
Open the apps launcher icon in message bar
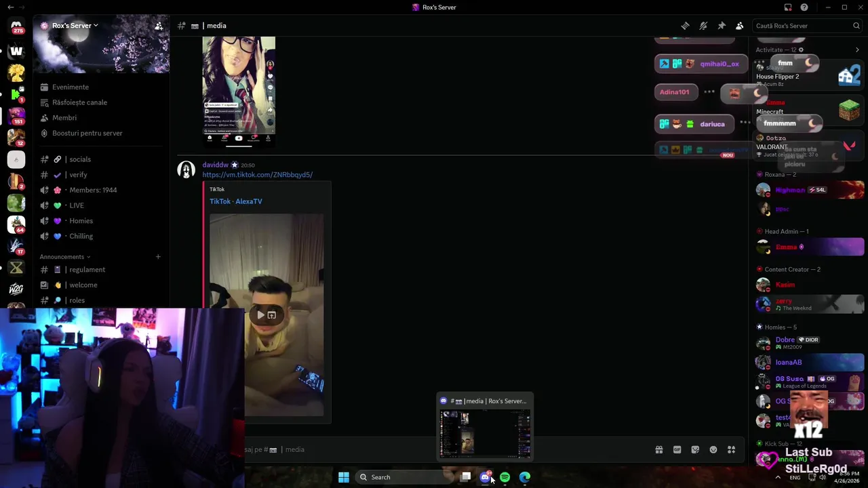coord(731,449)
